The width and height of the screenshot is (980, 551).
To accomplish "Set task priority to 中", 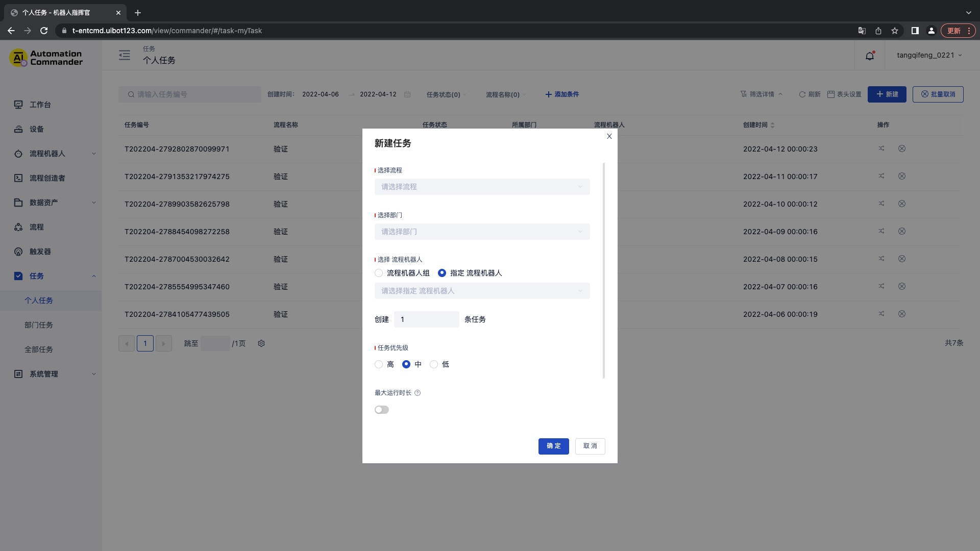I will pos(406,364).
